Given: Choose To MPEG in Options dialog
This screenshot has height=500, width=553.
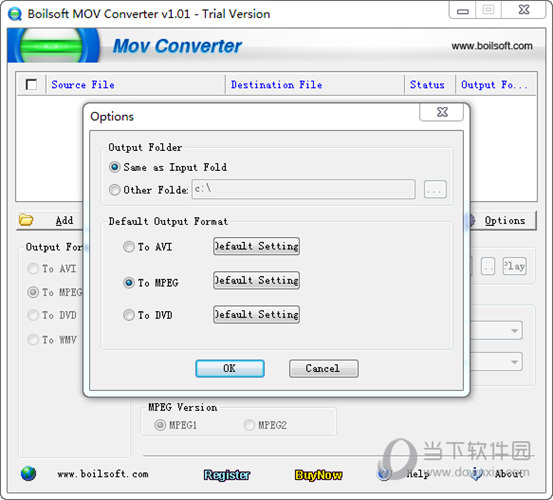Looking at the screenshot, I should click(x=129, y=282).
